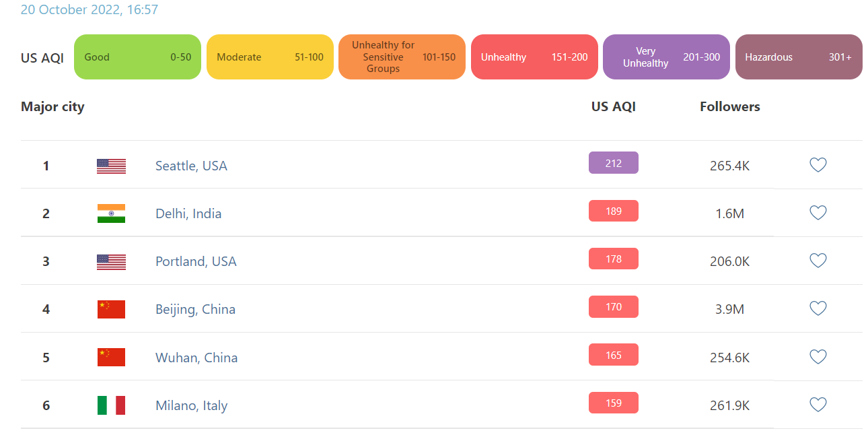Click the China flag next to Beijing
The image size is (868, 437).
[x=111, y=309]
